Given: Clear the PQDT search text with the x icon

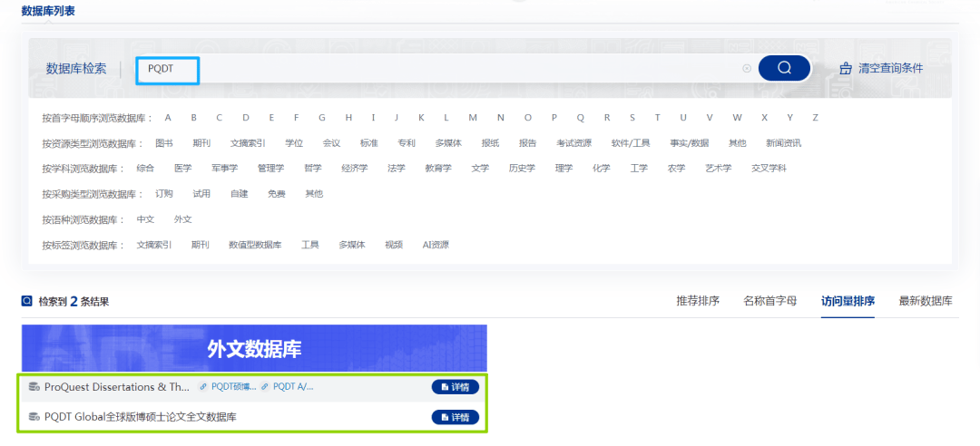Looking at the screenshot, I should coord(747,69).
